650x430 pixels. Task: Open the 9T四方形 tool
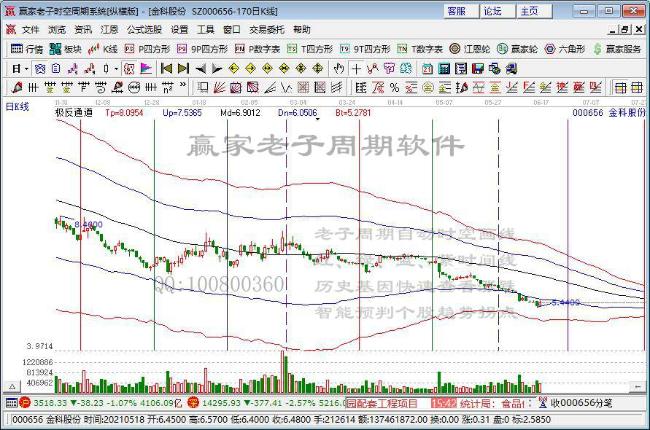point(365,49)
